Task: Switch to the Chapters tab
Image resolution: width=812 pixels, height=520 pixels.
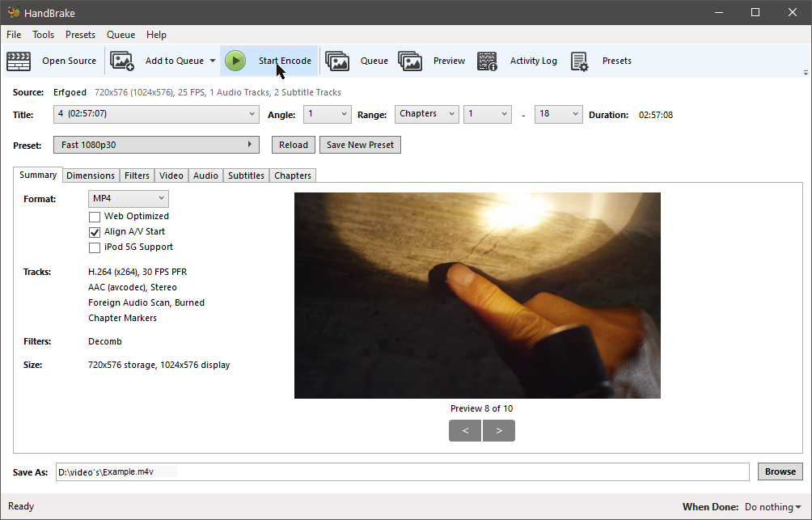Action: click(293, 175)
